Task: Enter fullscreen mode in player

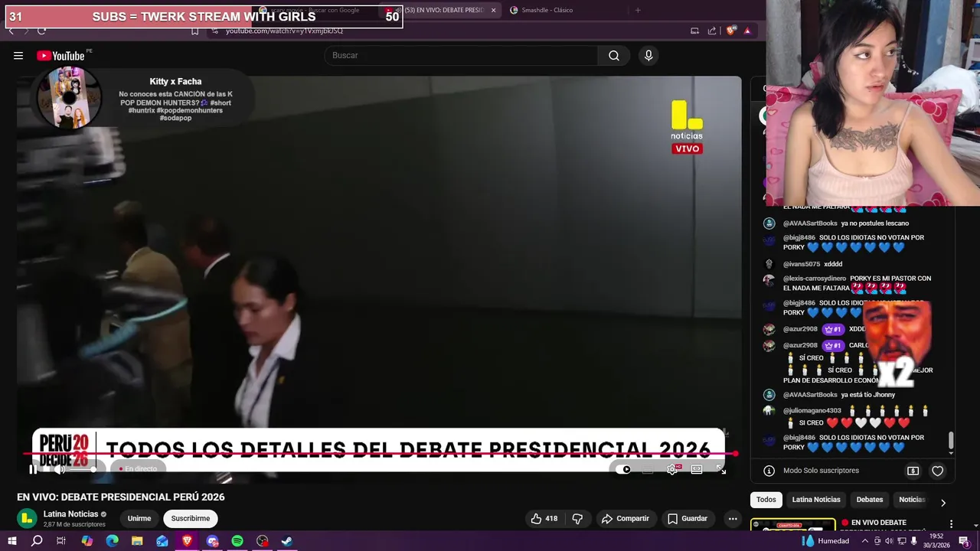Action: [x=721, y=469]
